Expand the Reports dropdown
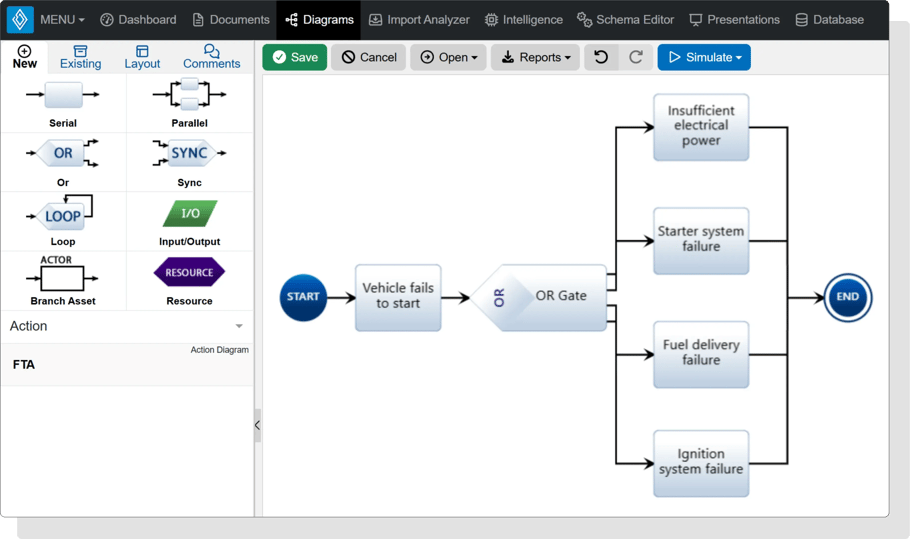 535,57
